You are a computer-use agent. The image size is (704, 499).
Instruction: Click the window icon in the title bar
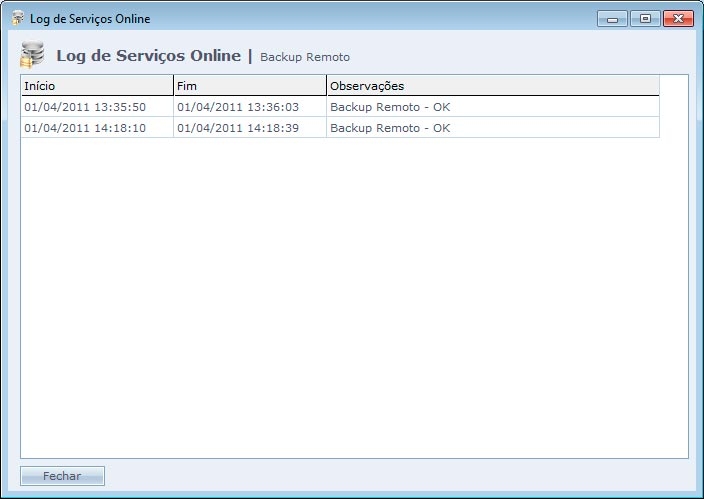click(x=17, y=18)
